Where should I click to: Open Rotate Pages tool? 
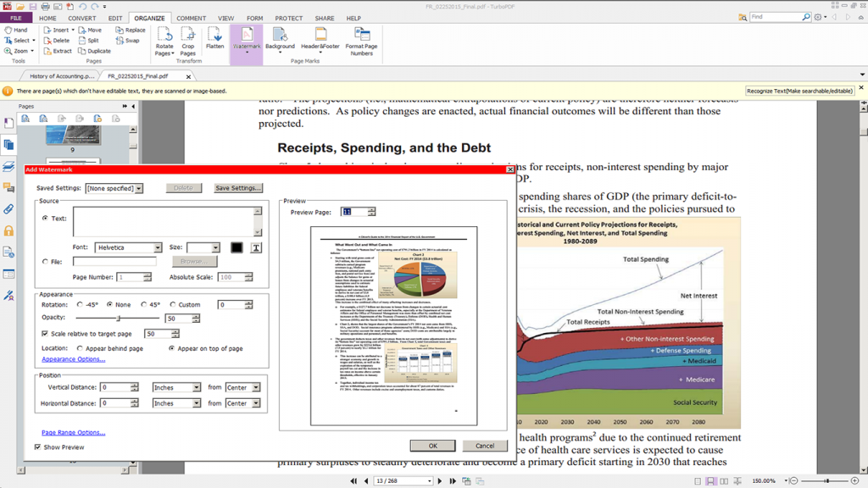click(164, 42)
